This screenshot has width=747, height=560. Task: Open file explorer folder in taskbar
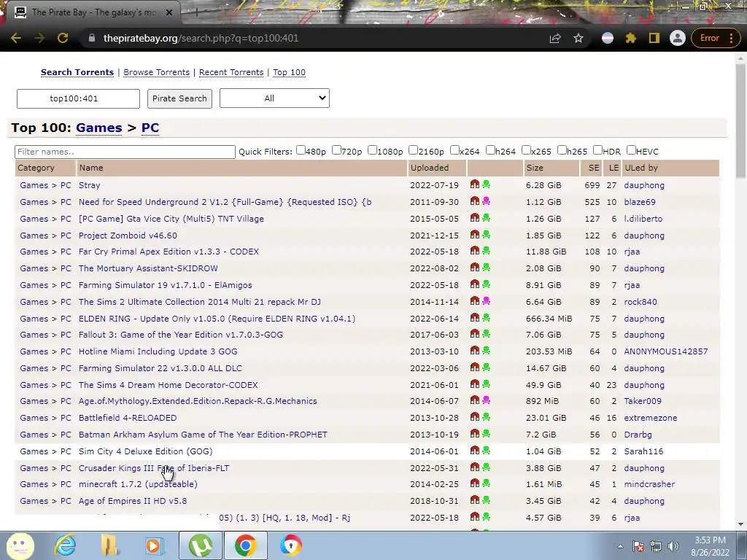click(x=109, y=545)
